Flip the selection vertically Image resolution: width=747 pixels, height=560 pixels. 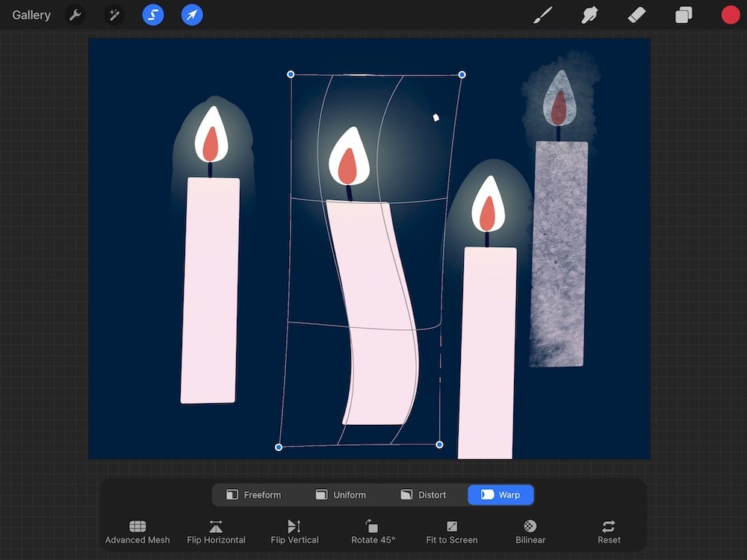coord(294,532)
